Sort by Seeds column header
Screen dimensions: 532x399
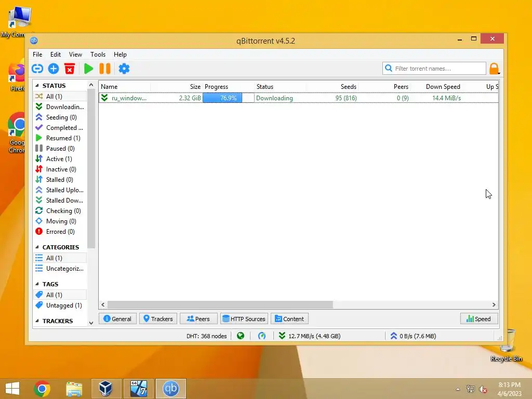(332, 87)
